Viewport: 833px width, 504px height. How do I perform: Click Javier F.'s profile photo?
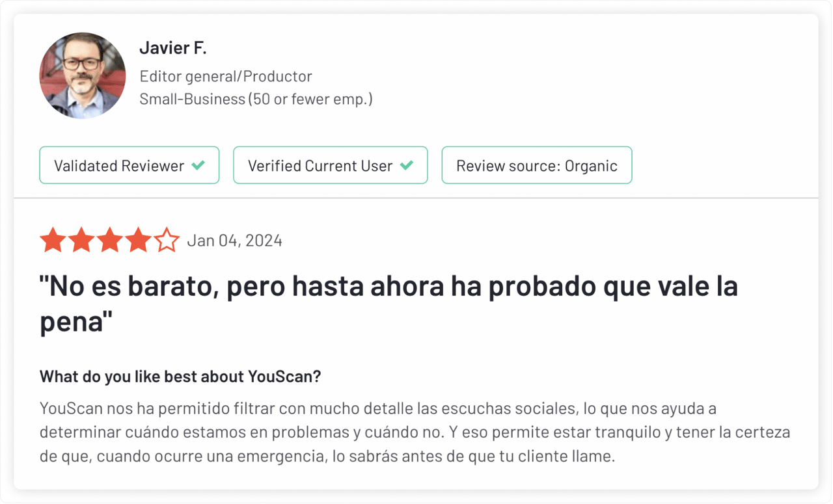click(82, 75)
